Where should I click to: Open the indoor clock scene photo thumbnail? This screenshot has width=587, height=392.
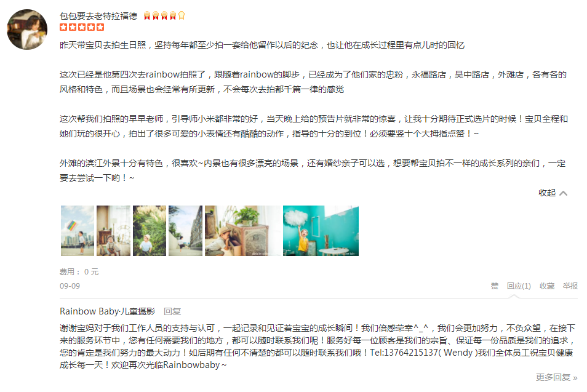coord(113,231)
